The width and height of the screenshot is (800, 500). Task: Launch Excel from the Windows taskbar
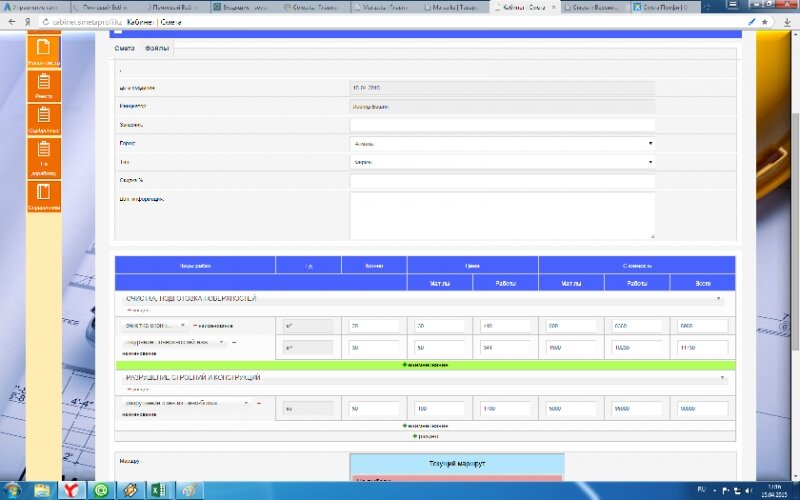[x=158, y=490]
